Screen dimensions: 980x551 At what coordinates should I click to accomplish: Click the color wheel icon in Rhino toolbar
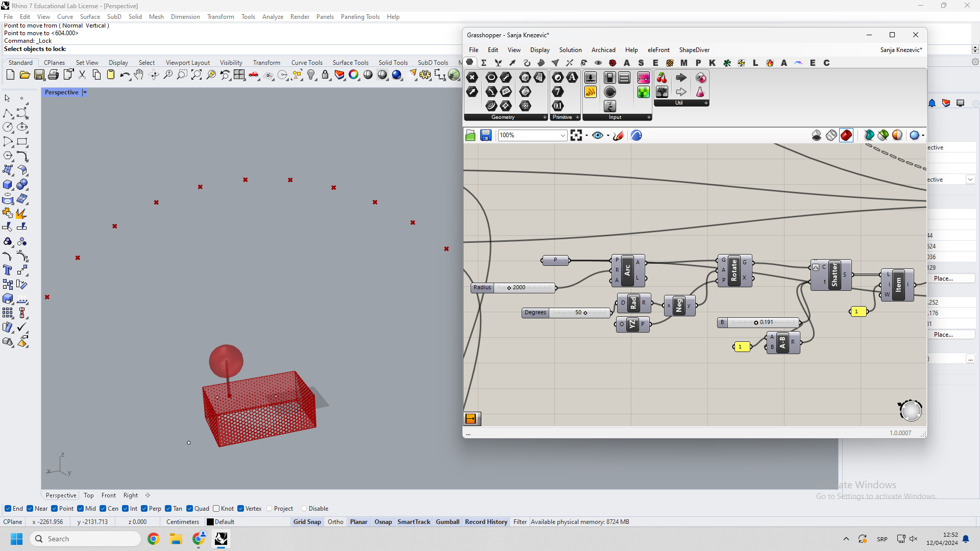pos(354,75)
